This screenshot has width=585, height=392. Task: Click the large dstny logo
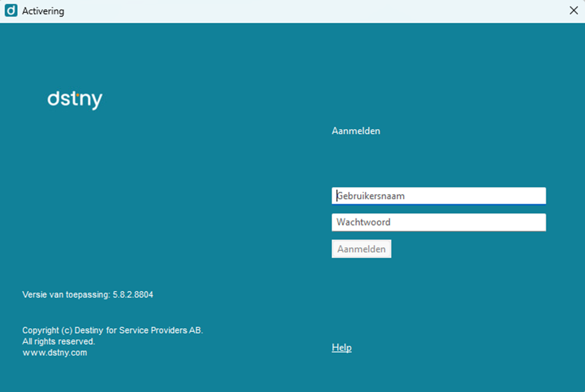pos(75,100)
